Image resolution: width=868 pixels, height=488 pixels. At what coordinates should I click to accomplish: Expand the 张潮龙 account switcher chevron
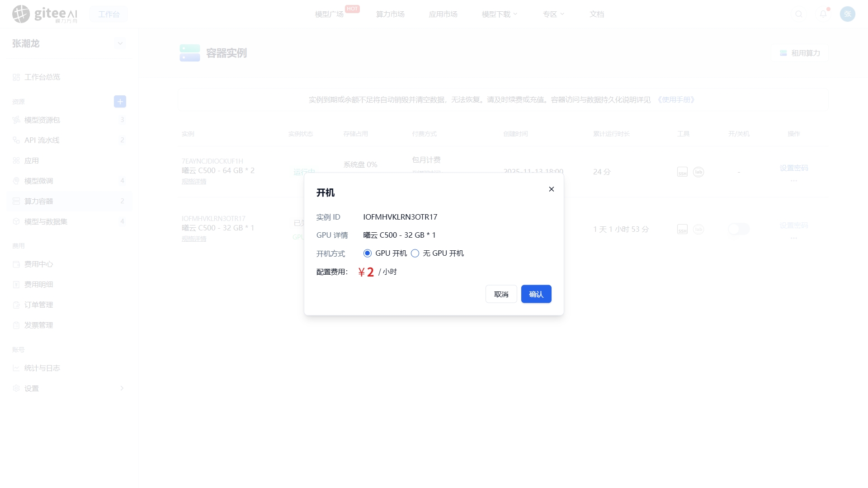tap(120, 43)
